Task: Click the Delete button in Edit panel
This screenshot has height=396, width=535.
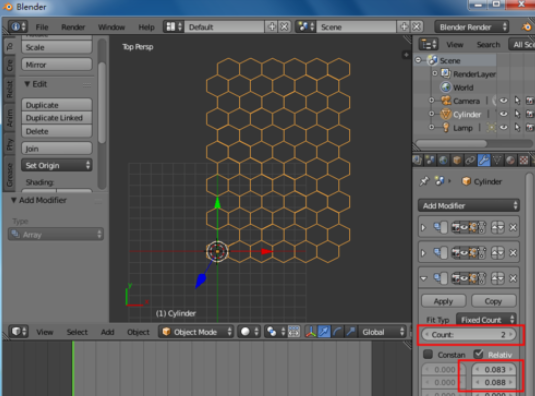Action: pos(57,131)
